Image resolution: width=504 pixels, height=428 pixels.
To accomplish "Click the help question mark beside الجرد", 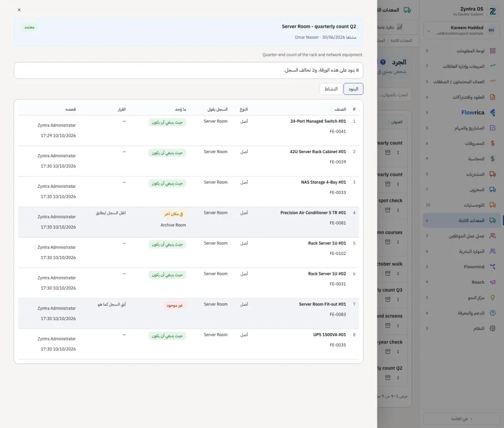I will pyautogui.click(x=383, y=62).
